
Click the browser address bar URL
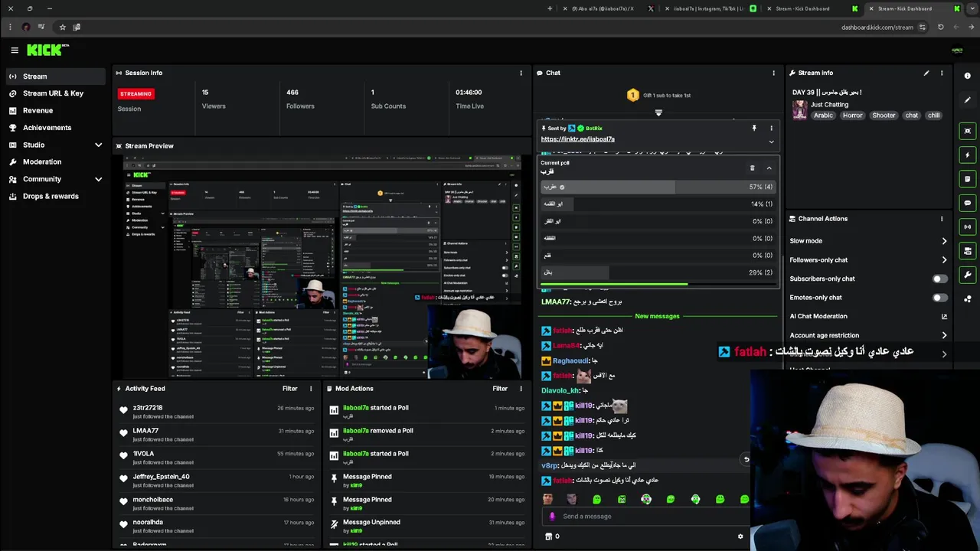point(877,28)
